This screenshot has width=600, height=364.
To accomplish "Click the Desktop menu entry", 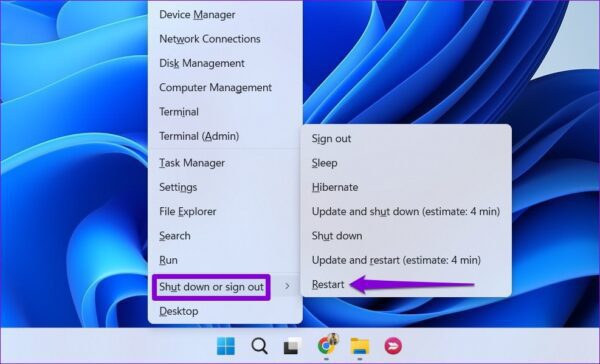I will (x=179, y=311).
